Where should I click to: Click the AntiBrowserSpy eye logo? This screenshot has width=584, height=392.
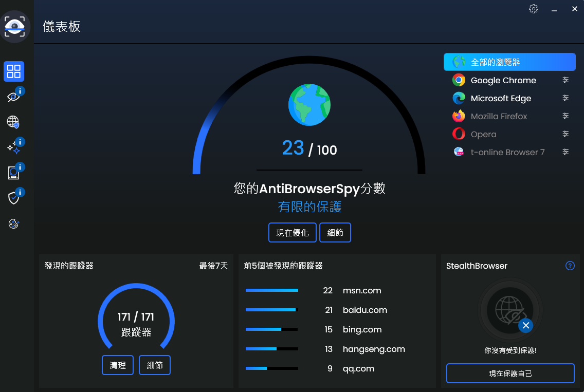point(14,26)
